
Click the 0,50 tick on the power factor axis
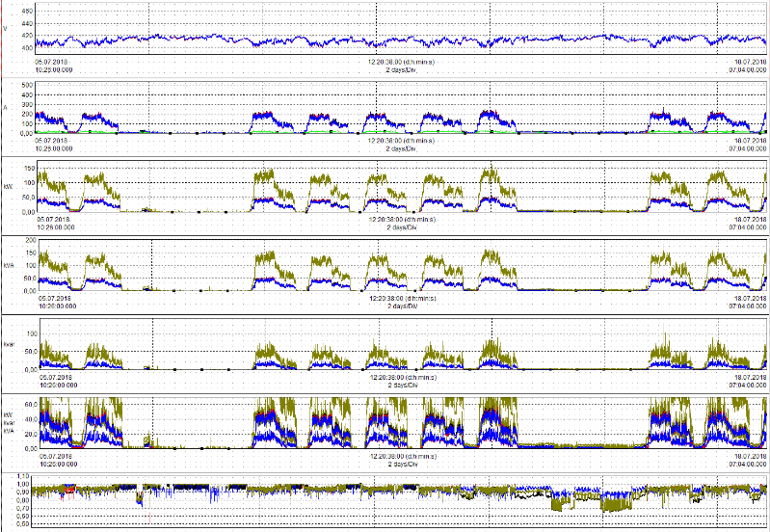pyautogui.click(x=22, y=525)
